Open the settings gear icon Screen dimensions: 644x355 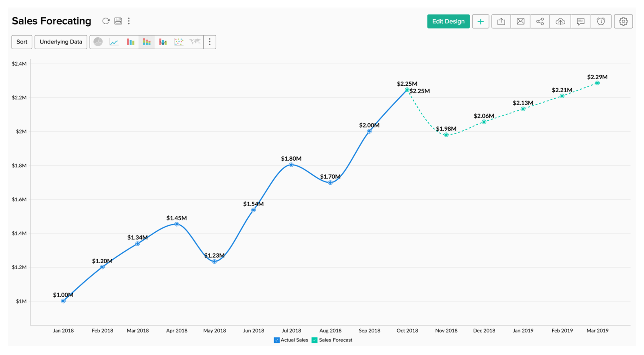[623, 21]
